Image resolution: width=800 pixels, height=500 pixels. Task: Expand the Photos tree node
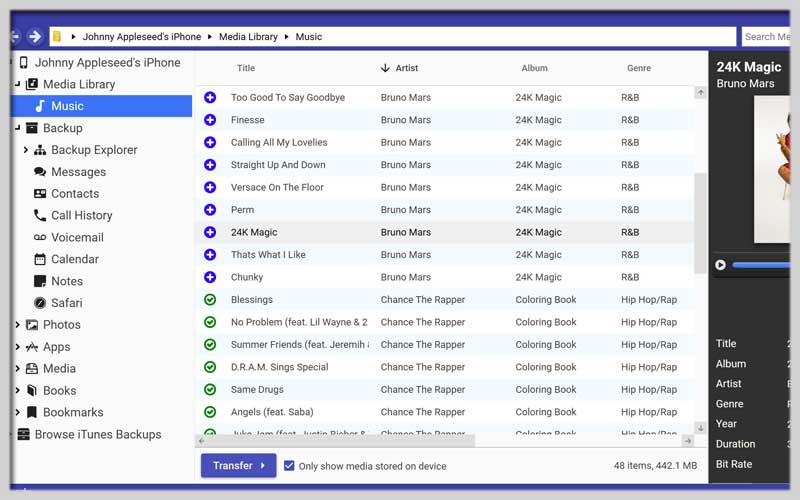click(17, 324)
